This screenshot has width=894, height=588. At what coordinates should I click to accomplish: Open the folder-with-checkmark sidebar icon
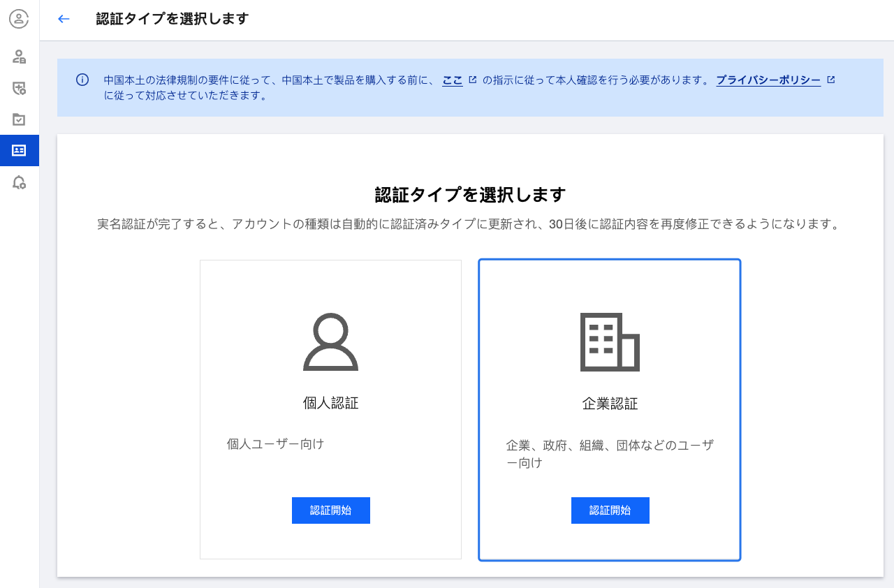[x=19, y=119]
